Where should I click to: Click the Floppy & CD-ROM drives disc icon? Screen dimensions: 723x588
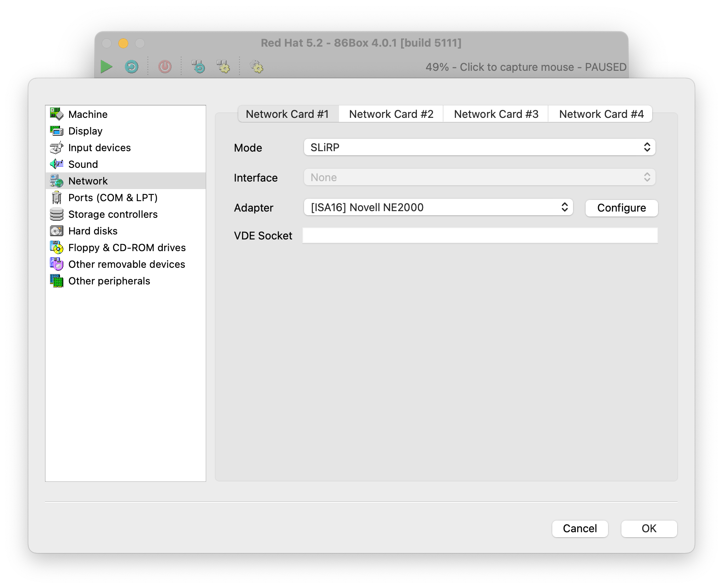coord(57,247)
